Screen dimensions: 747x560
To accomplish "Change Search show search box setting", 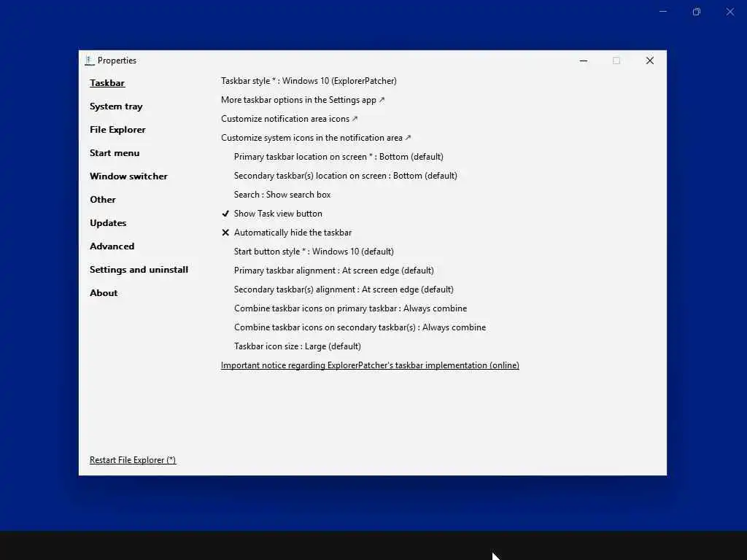I will pos(282,195).
